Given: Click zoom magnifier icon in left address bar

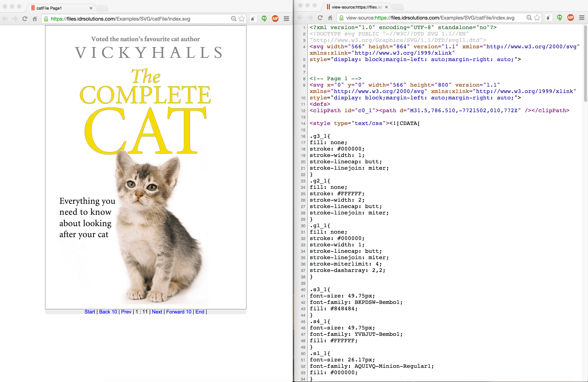Looking at the screenshot, I should click(233, 19).
